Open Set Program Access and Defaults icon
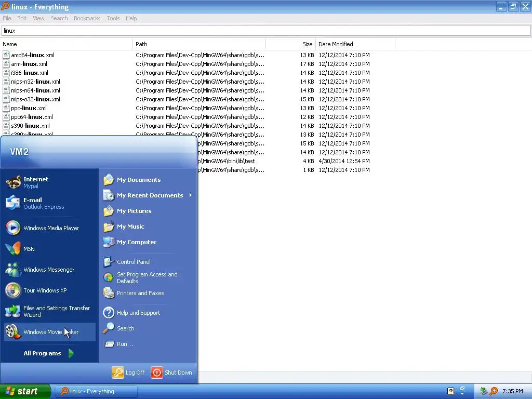Image resolution: width=532 pixels, height=399 pixels. 109,277
